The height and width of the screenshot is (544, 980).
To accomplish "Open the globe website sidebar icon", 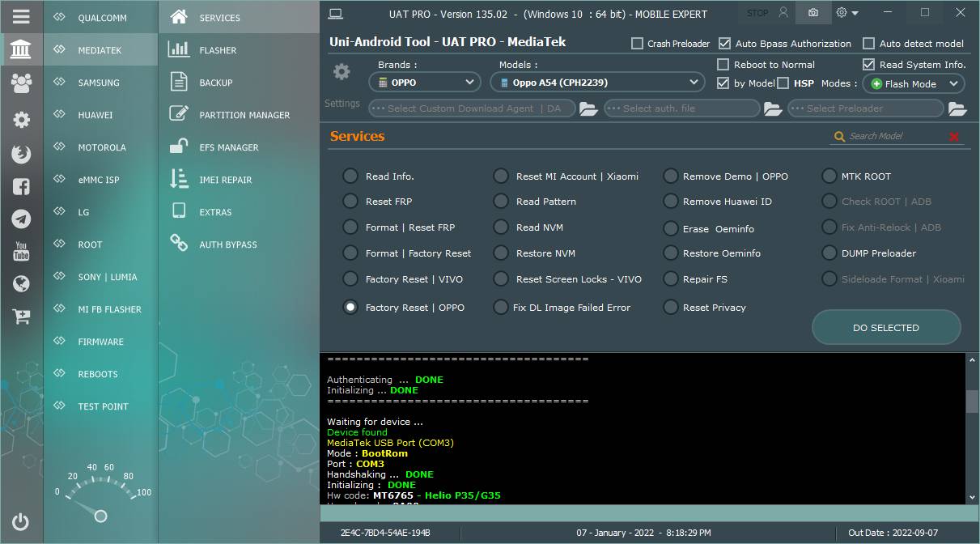I will 21,283.
